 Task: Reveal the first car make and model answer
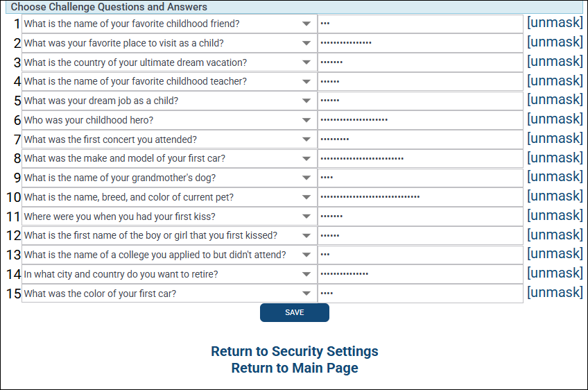pos(555,158)
